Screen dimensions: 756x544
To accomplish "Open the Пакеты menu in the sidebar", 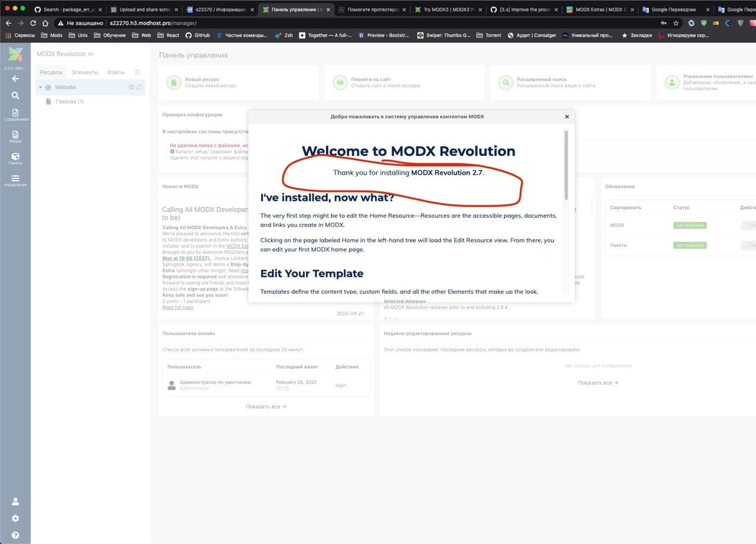I will [x=15, y=158].
